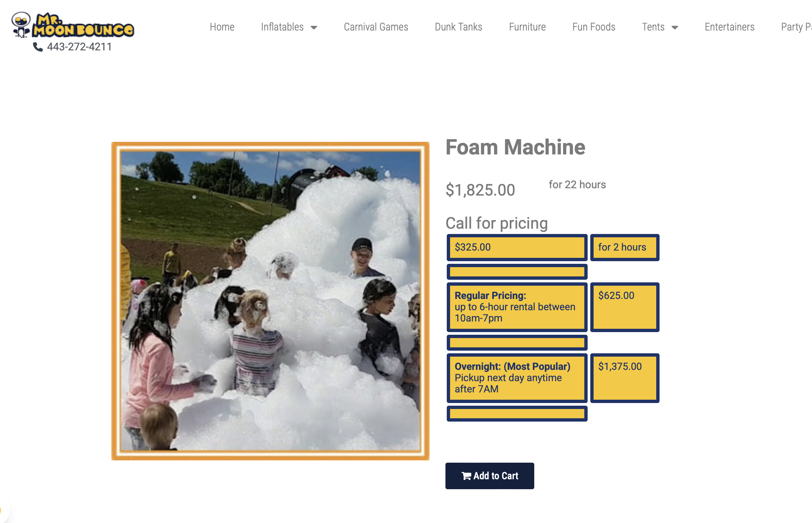Select the $325.00 pricing option
Image resolution: width=812 pixels, height=523 pixels.
[x=517, y=247]
